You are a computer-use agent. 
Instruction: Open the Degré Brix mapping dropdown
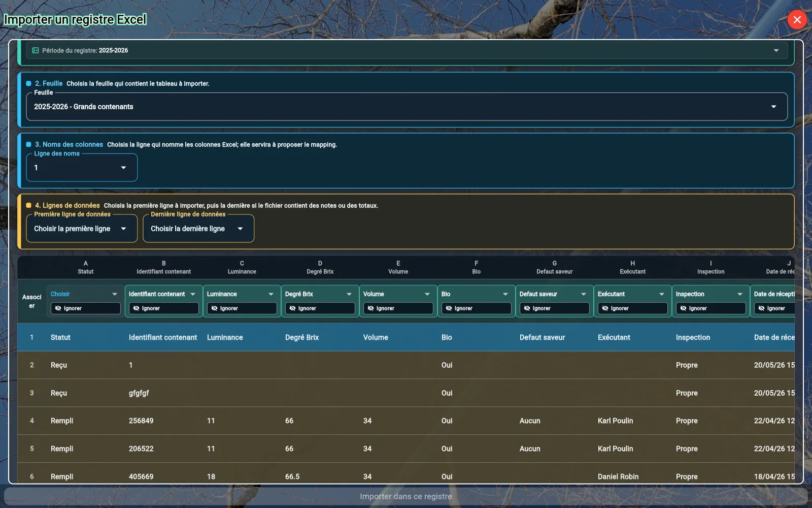tap(319, 294)
